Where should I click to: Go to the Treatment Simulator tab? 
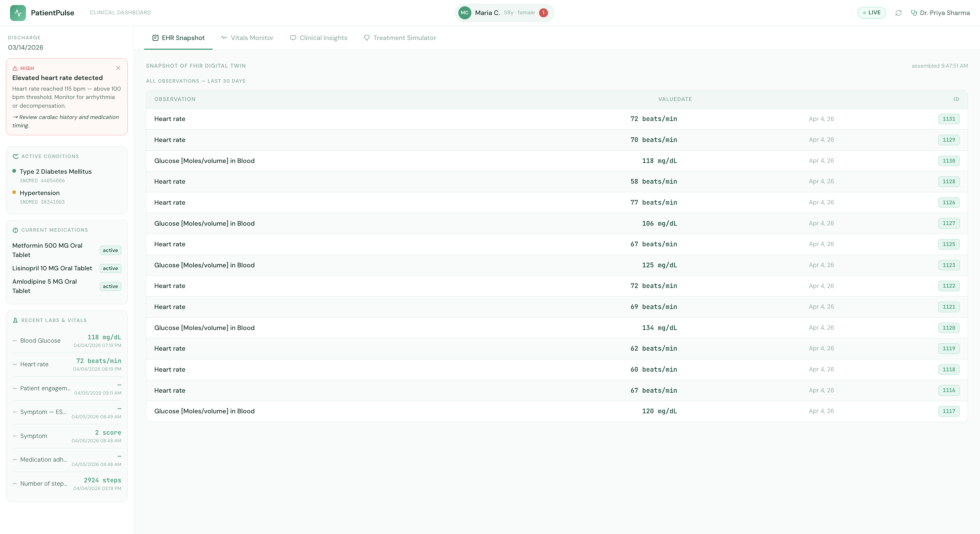click(400, 38)
